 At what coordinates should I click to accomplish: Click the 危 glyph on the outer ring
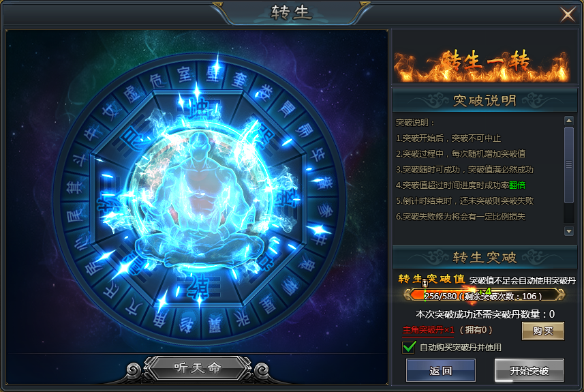(157, 80)
